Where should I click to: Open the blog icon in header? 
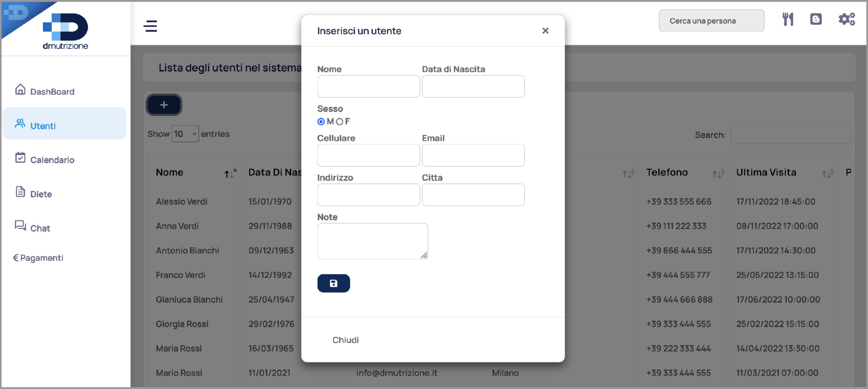816,19
